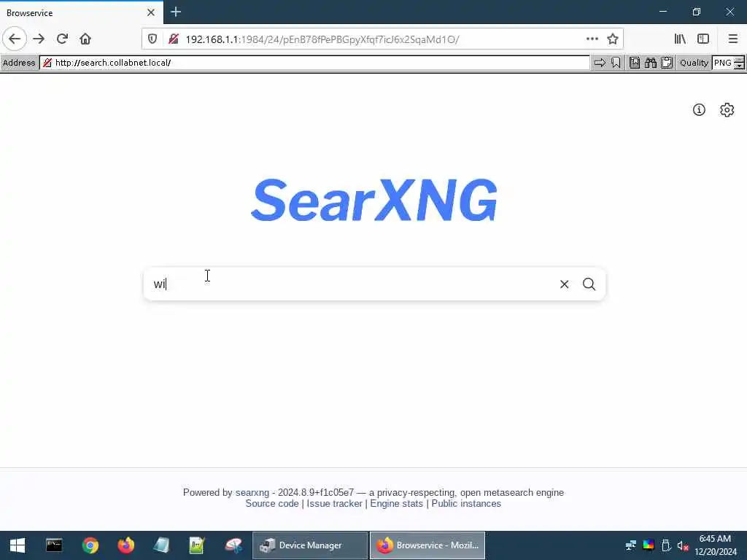Click the SearXNG logo
Image resolution: width=747 pixels, height=560 pixels.
coord(374,200)
